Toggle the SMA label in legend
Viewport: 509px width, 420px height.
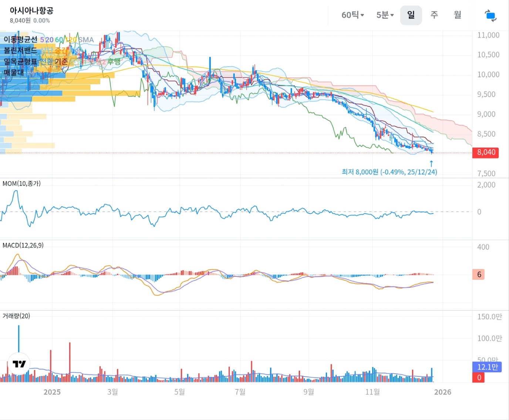(x=86, y=40)
